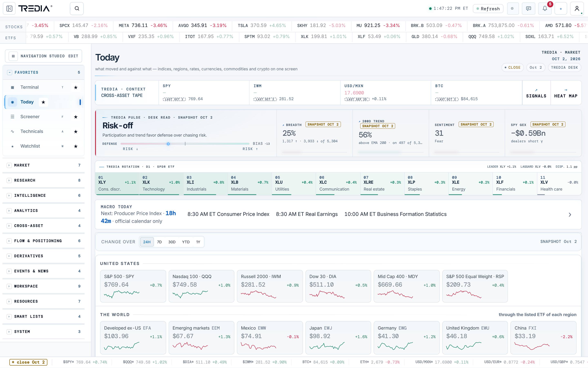Switch change period to YTD
The height and width of the screenshot is (368, 588).
coord(186,242)
